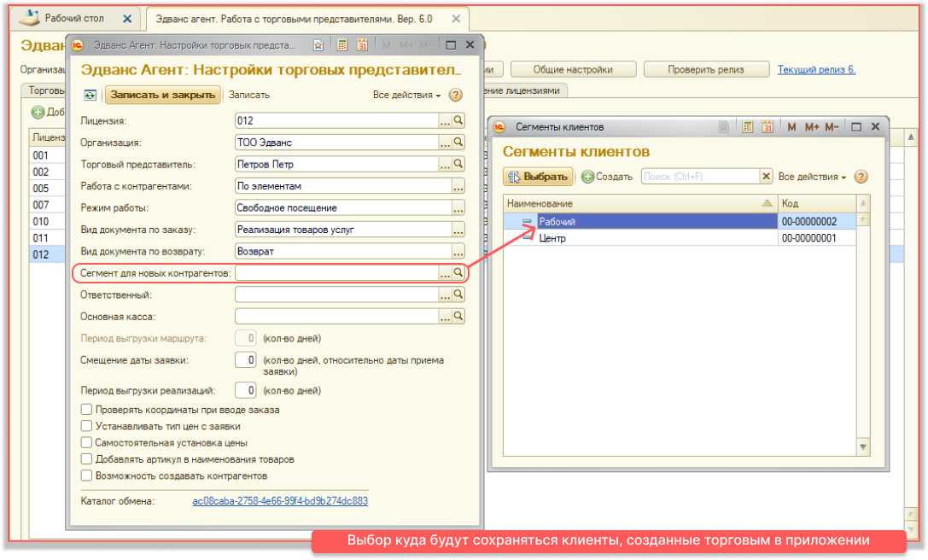Clear the Поиск search field with X
Image resolution: width=928 pixels, height=560 pixels.
tap(766, 177)
